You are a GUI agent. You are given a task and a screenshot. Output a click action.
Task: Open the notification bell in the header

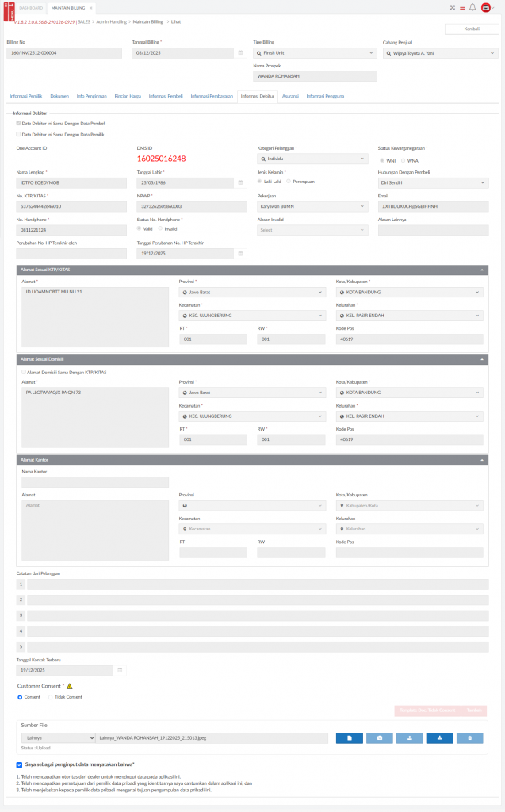[472, 7]
